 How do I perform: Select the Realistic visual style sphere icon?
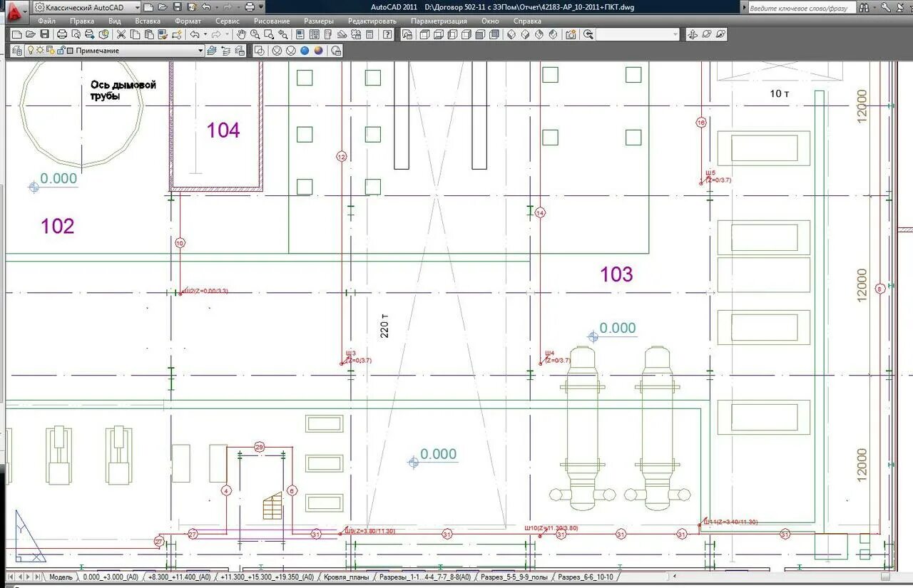pyautogui.click(x=305, y=51)
